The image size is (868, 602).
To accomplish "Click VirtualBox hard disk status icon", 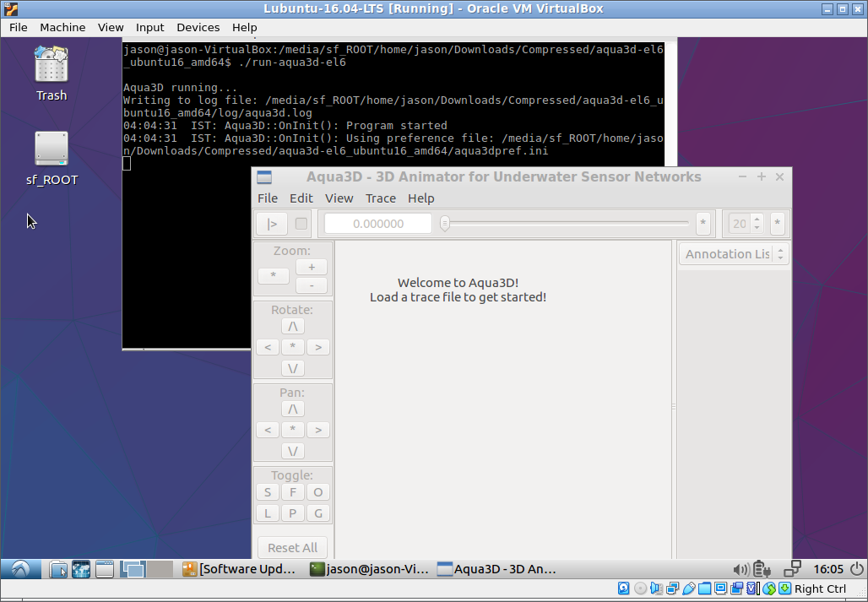I will (624, 588).
